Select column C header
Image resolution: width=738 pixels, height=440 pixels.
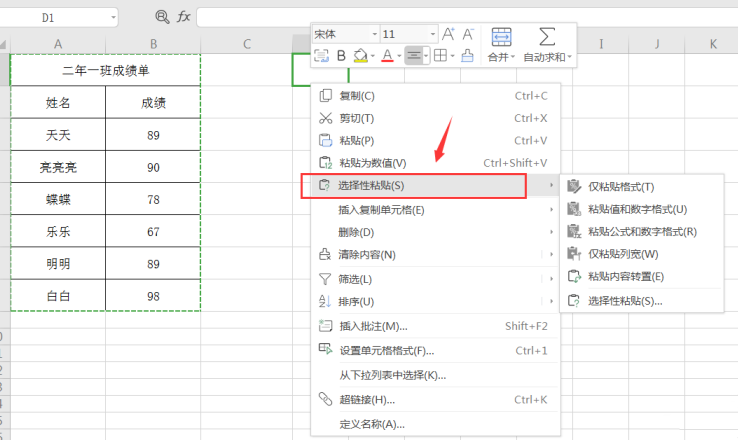(x=247, y=44)
